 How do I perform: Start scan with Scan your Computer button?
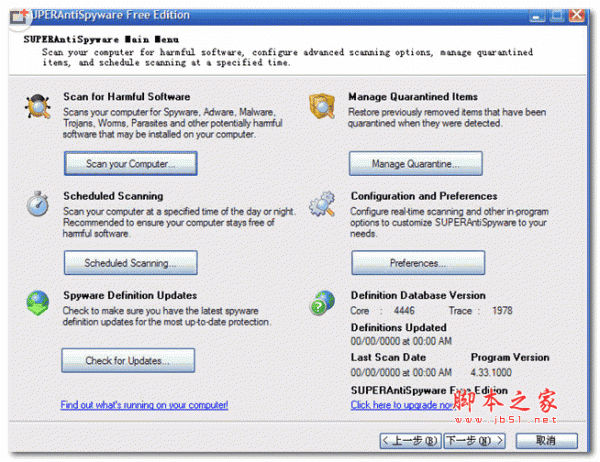point(130,164)
